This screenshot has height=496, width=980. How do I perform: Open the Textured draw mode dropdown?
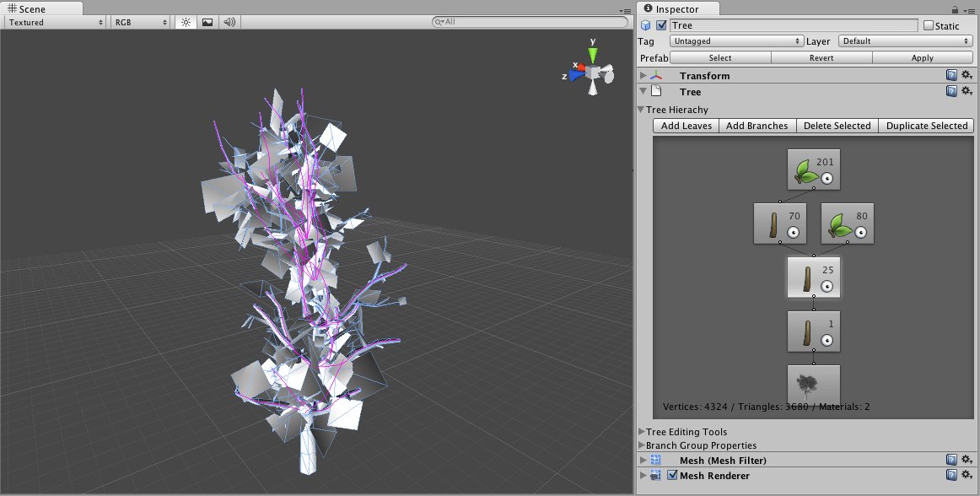click(x=56, y=22)
